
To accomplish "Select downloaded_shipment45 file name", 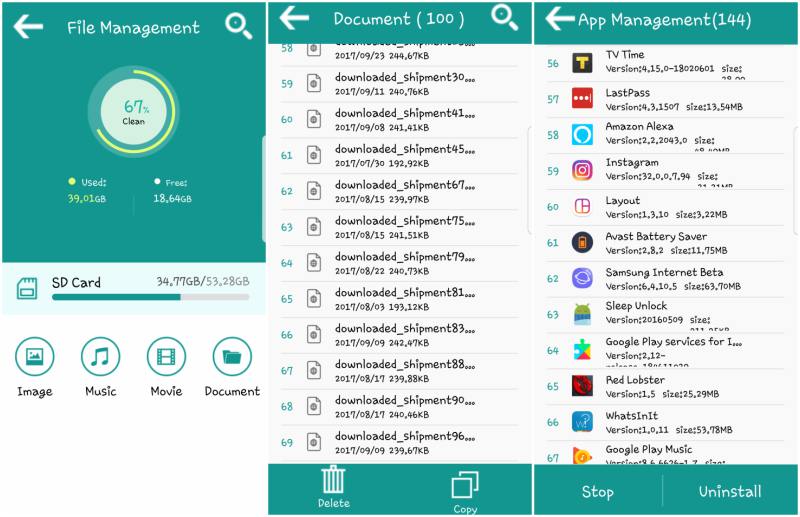I will 405,149.
